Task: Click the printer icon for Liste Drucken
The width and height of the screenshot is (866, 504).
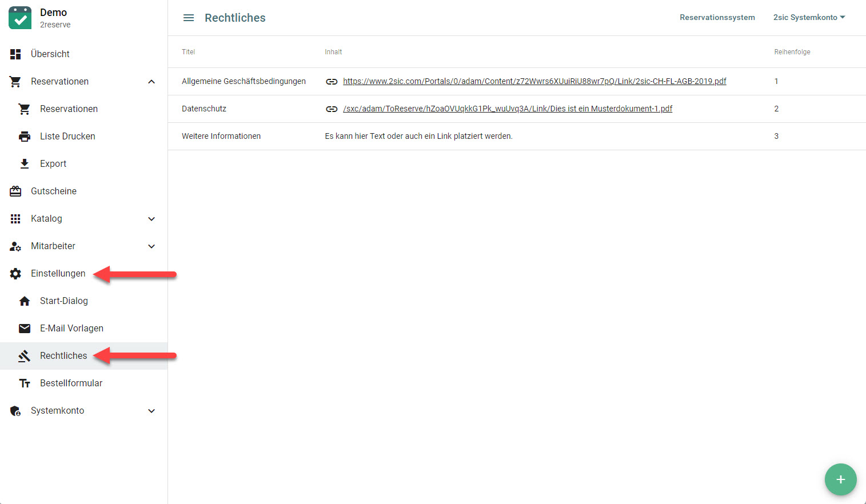Action: coord(25,137)
